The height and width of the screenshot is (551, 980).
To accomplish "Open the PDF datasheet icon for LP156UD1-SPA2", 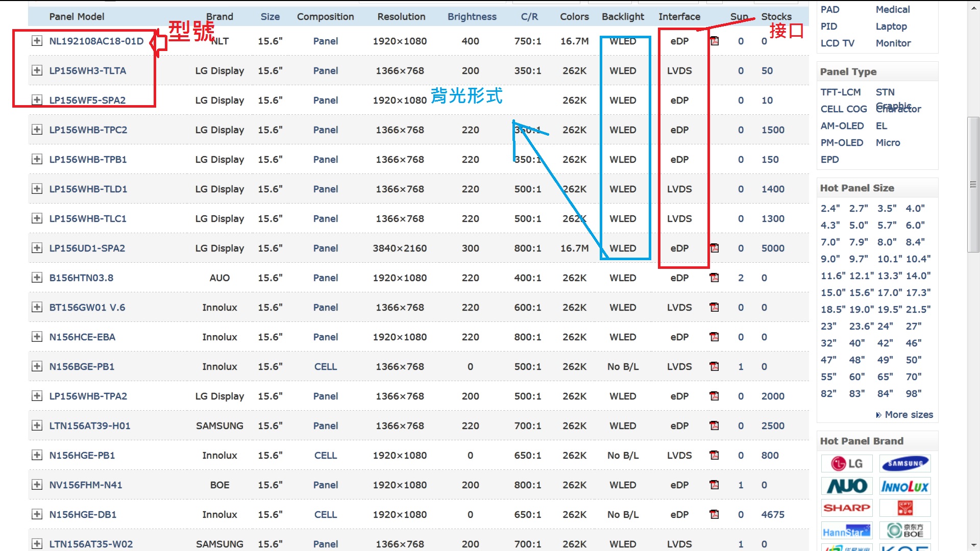I will coord(715,248).
